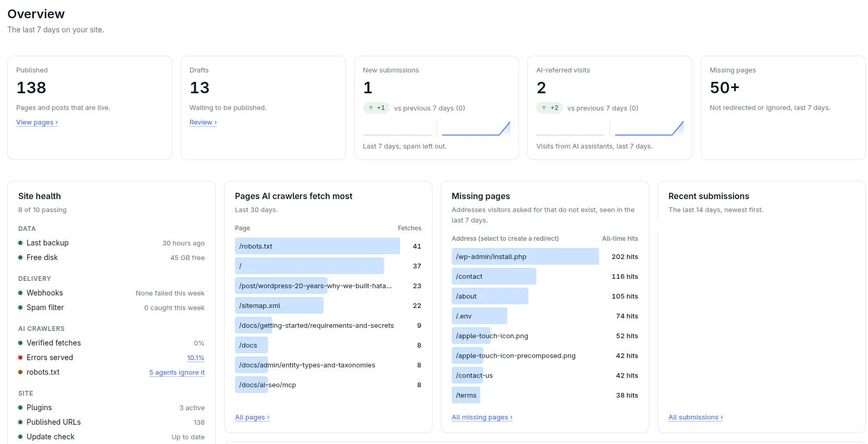
Task: Click the Drafts count 13
Action: pos(200,88)
